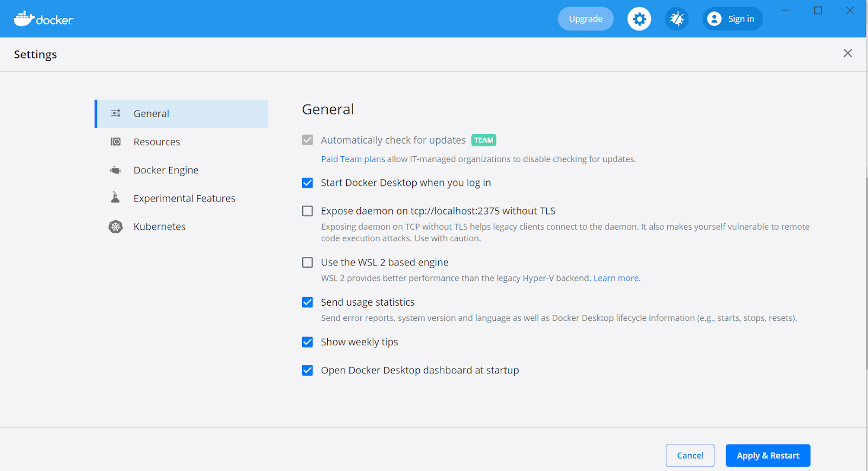Uncheck Show weekly tips

tap(308, 342)
